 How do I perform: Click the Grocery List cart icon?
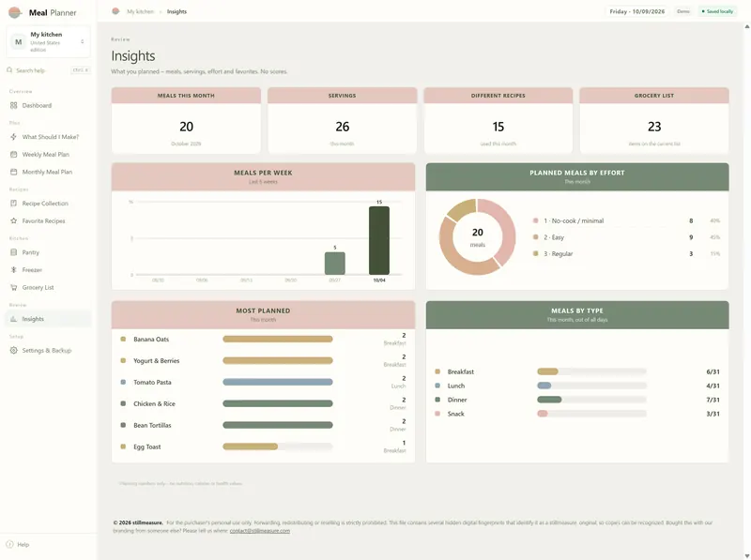(13, 288)
